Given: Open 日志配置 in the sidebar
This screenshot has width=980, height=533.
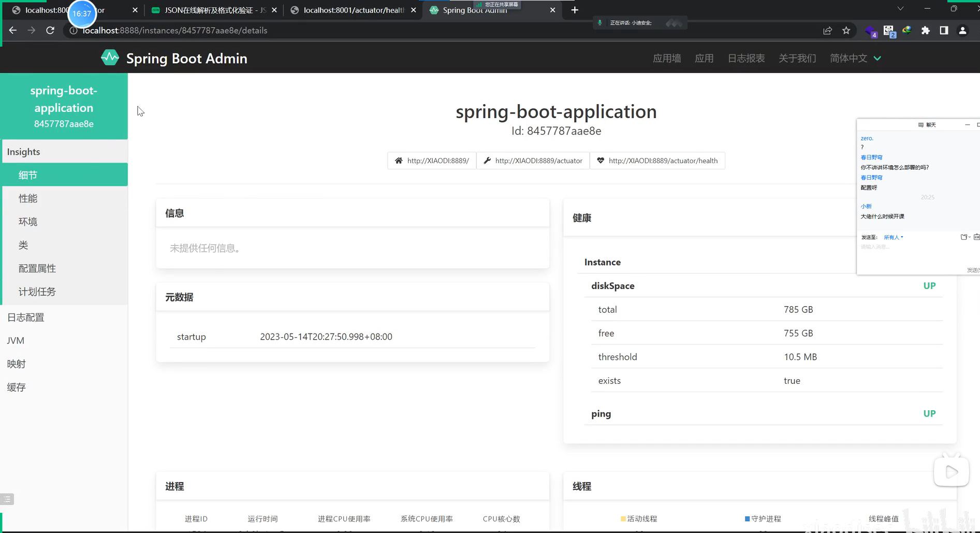Looking at the screenshot, I should pos(65,317).
